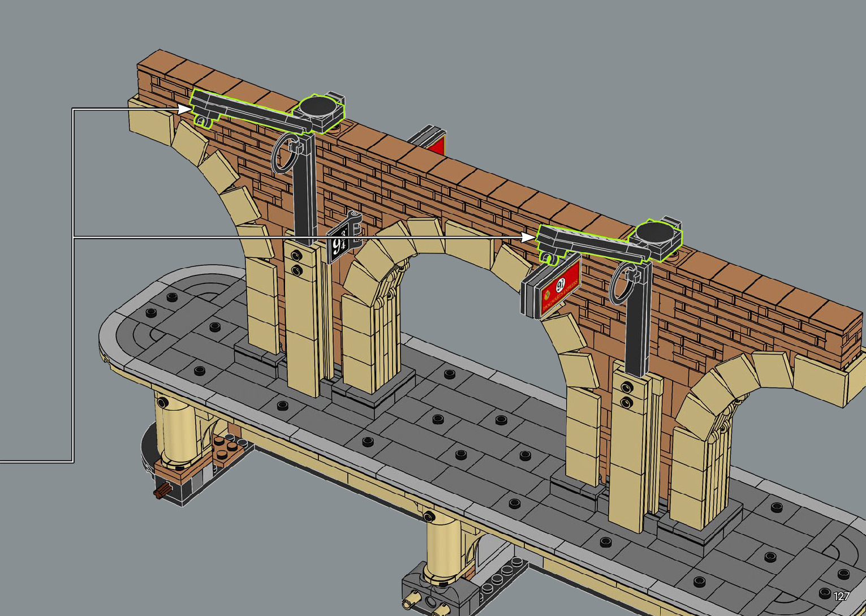The height and width of the screenshot is (616, 866).
Task: Click the small brown lever at bottom left
Action: pyautogui.click(x=163, y=492)
